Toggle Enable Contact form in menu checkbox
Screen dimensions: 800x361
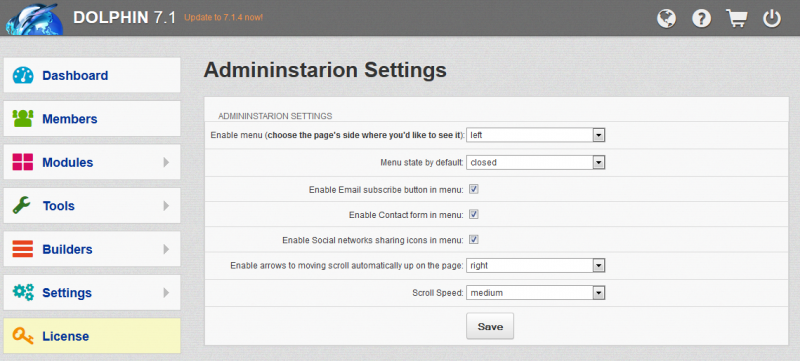[474, 215]
